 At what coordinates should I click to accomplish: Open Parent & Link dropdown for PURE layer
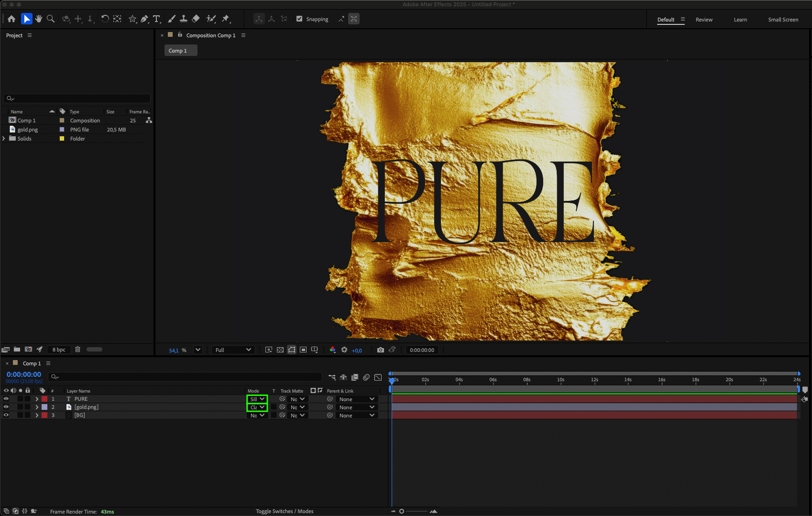[357, 399]
